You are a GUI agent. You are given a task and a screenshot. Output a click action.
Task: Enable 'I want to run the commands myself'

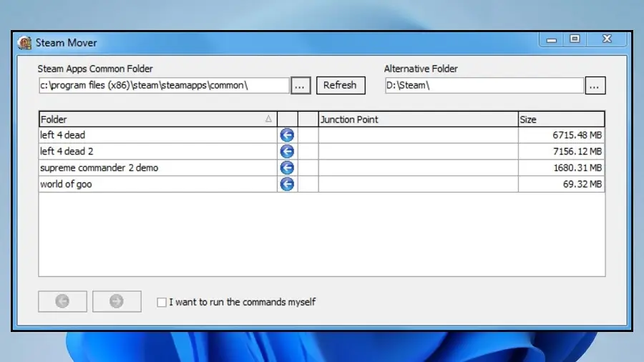(x=162, y=303)
